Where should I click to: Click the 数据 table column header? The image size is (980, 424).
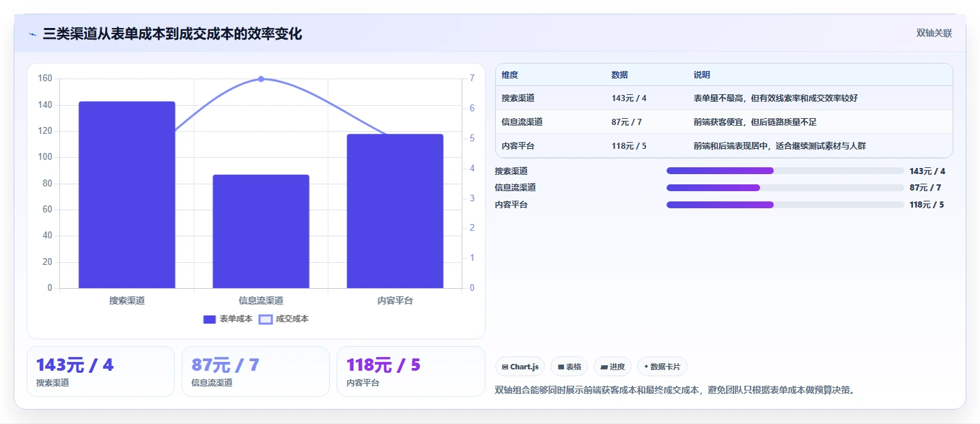pyautogui.click(x=619, y=75)
